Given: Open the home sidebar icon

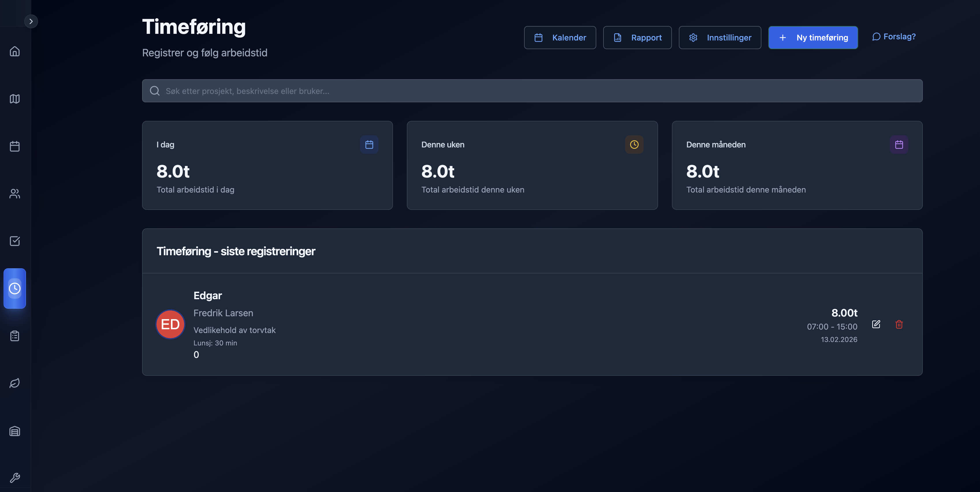Looking at the screenshot, I should click(x=14, y=51).
